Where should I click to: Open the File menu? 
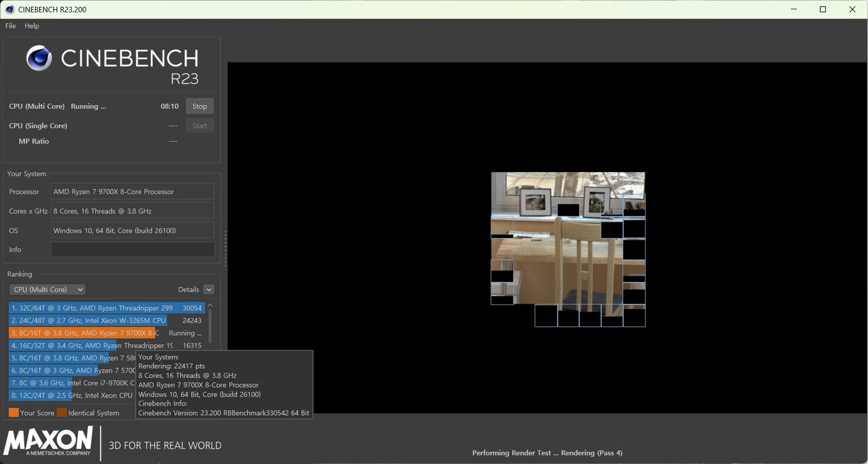[11, 26]
